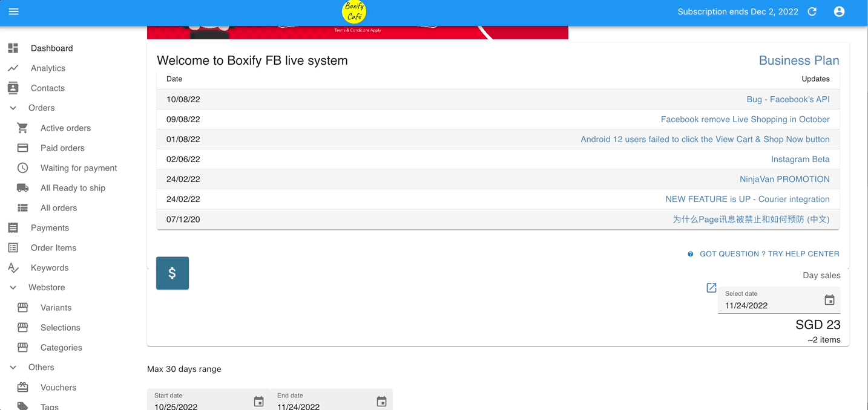Image resolution: width=868 pixels, height=410 pixels.
Task: Click the Start date input field
Action: (x=208, y=400)
